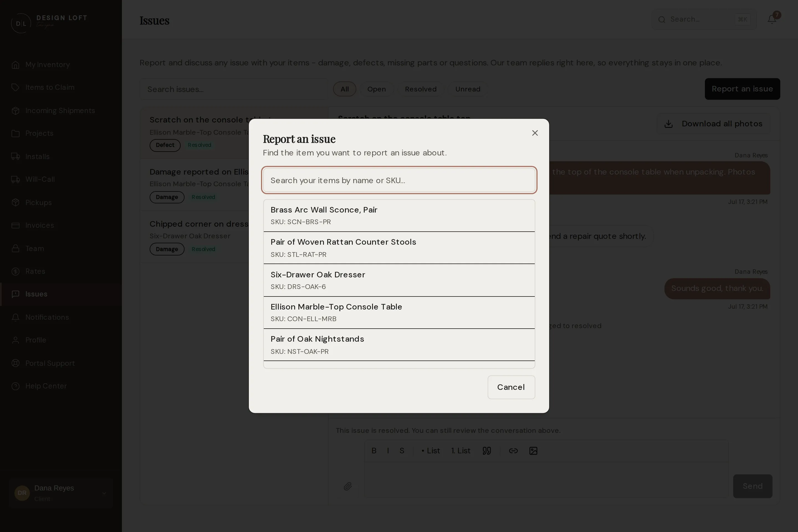Open the Team page
Viewport: 798px width, 532px height.
click(x=61, y=248)
